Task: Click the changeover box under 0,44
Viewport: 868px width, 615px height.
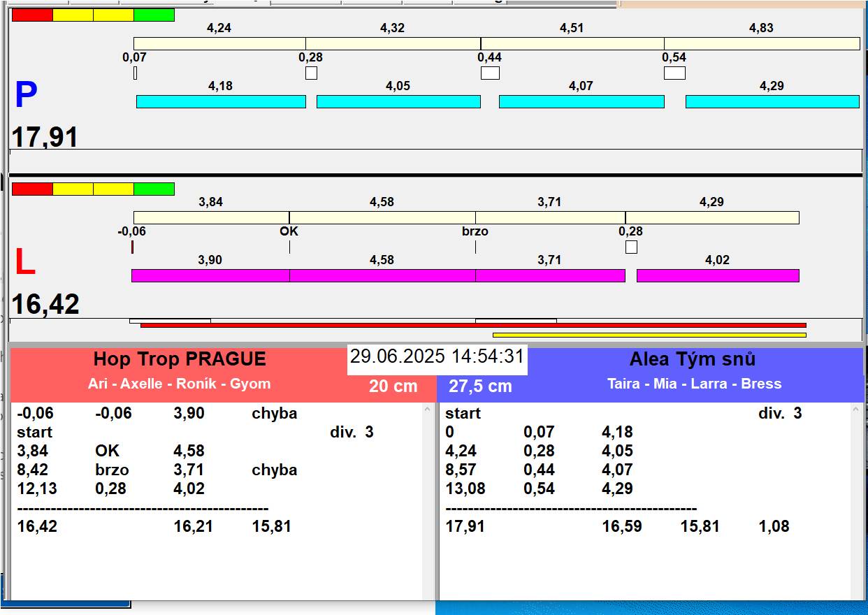Action: click(x=490, y=73)
